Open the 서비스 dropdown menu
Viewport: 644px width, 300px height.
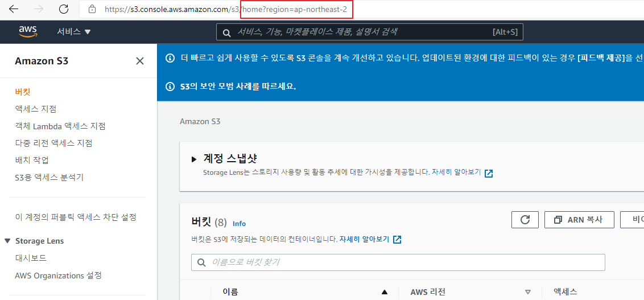point(73,32)
